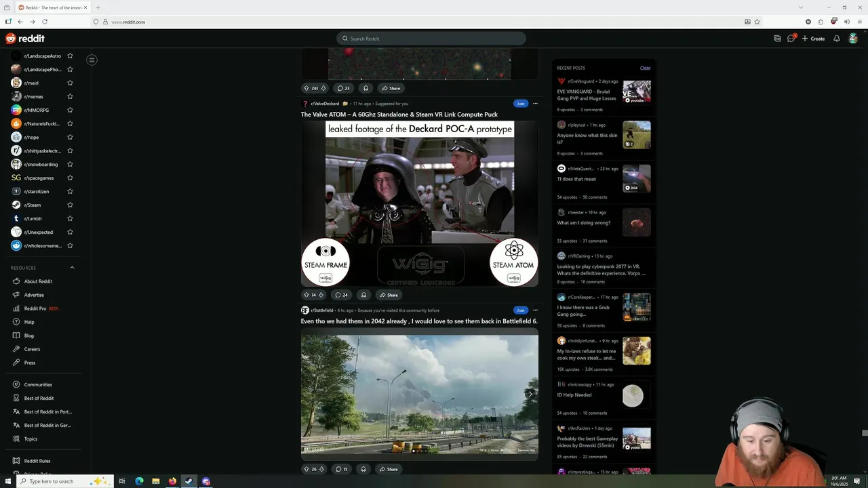The height and width of the screenshot is (488, 868).
Task: Favorite r/starcitizen with its star
Action: [x=70, y=192]
